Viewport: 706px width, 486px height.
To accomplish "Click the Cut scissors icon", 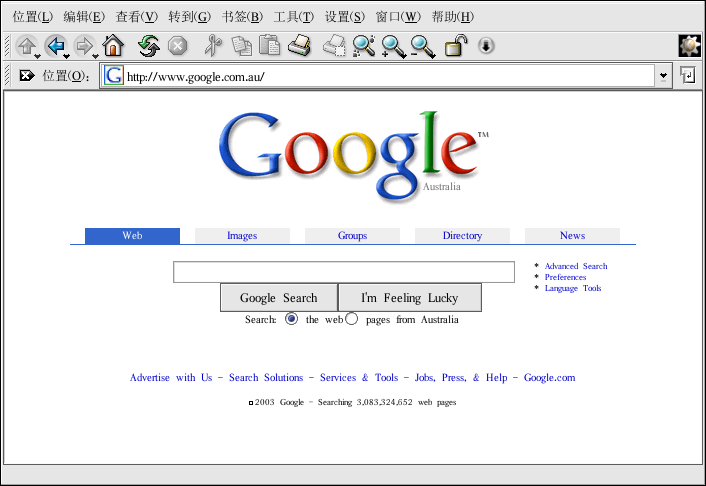I will pyautogui.click(x=213, y=45).
